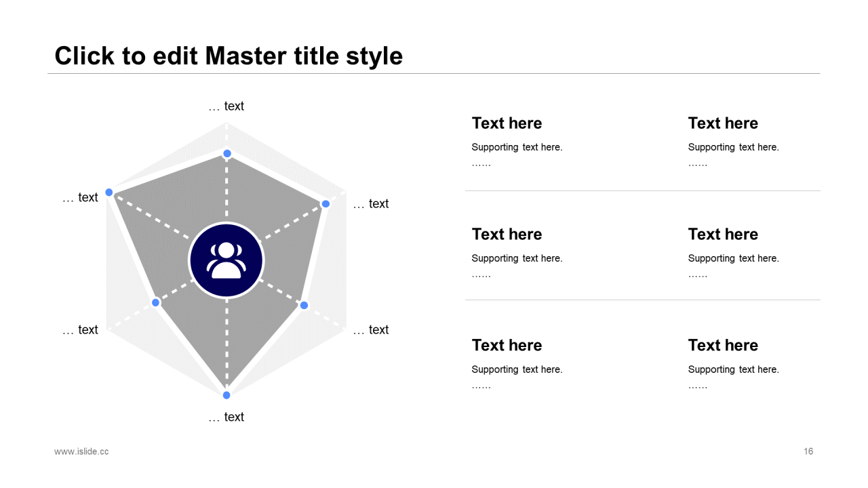The image size is (868, 488).
Task: Click the middle row left "Text here" heading
Action: [x=507, y=235]
